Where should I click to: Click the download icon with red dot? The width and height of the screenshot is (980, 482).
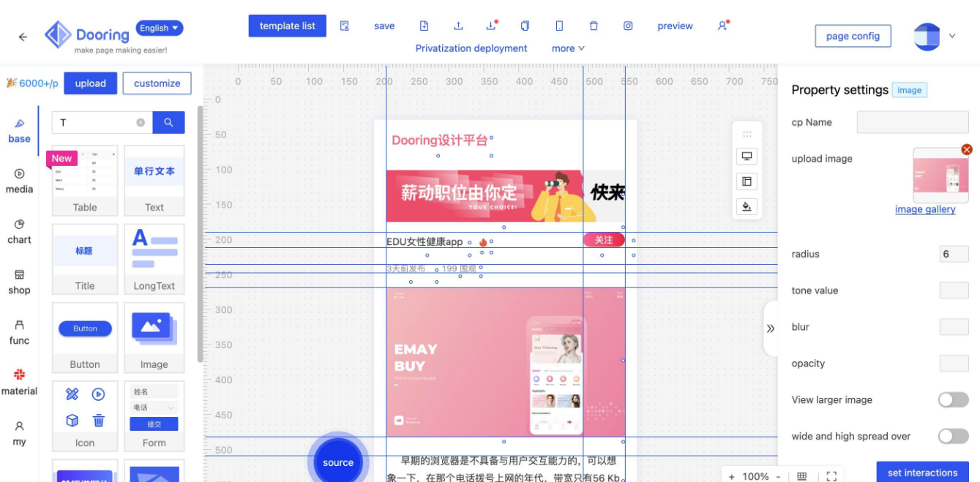click(x=491, y=26)
